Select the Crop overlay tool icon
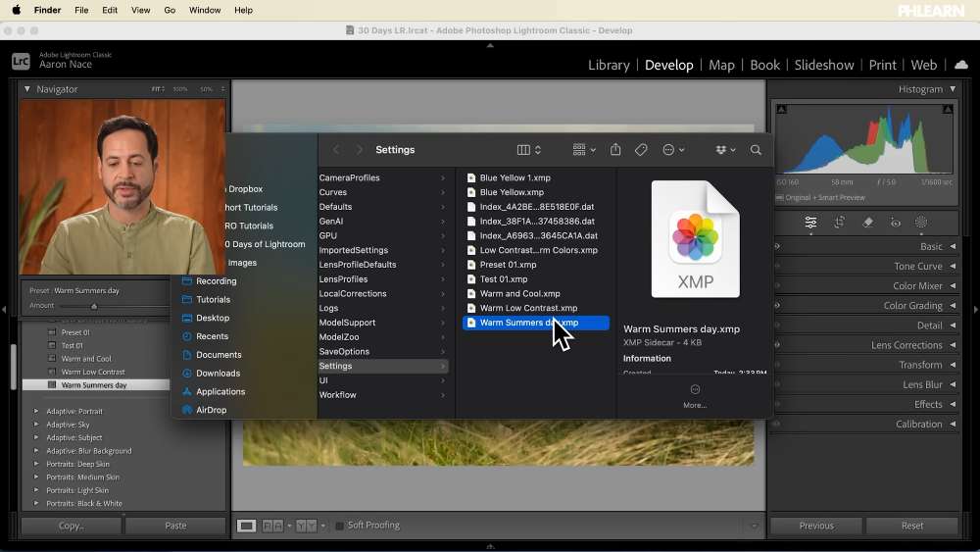 [840, 223]
